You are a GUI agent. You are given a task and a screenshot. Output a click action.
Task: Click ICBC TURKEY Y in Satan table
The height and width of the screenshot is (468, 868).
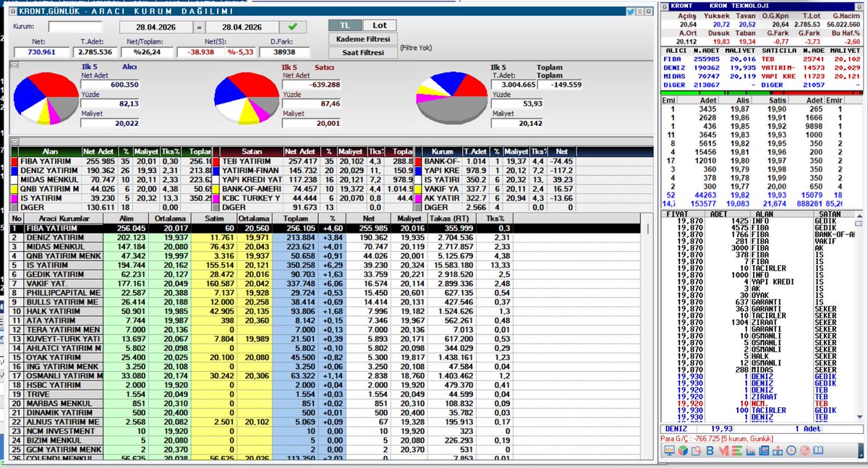251,198
